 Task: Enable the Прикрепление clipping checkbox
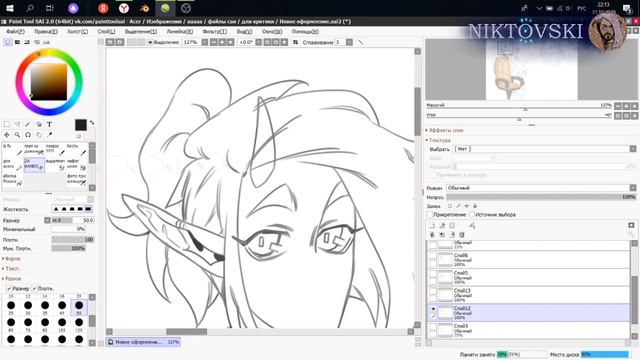pos(430,214)
